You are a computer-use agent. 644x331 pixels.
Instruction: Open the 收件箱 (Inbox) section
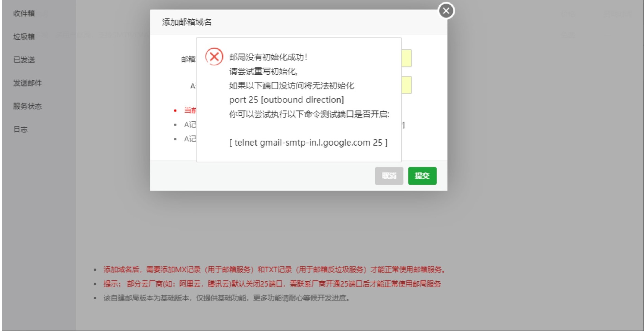(24, 13)
